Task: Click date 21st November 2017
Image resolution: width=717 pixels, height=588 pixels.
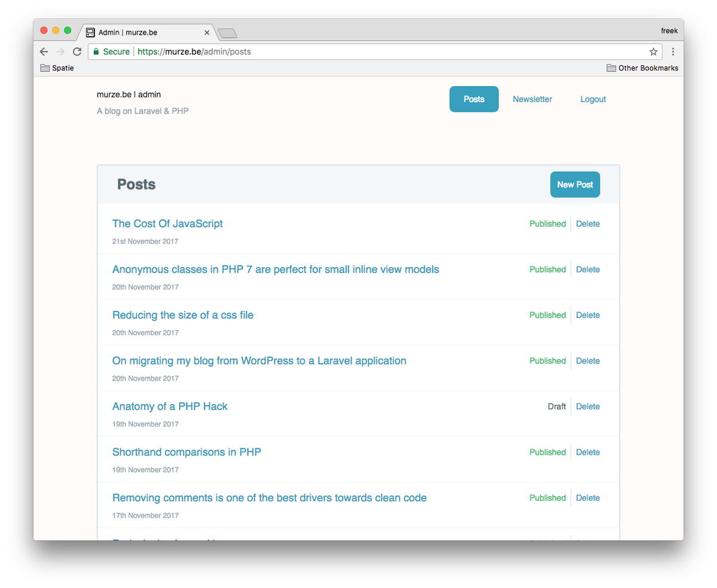Action: tap(145, 241)
